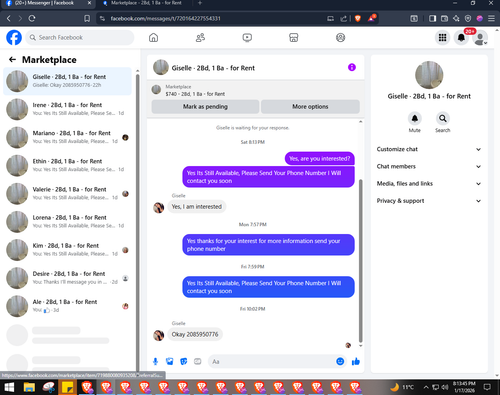
Task: Click the back arrow beside Marketplace heading
Action: [12, 60]
